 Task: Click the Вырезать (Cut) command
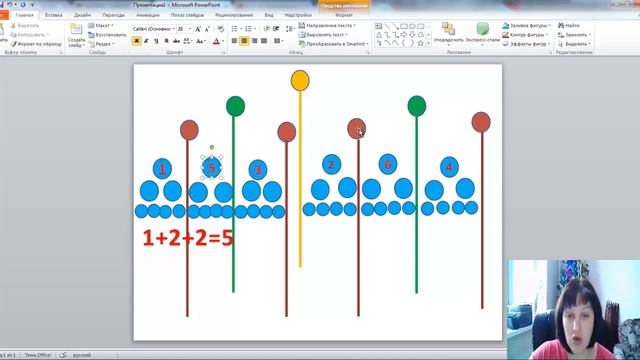tap(25, 26)
